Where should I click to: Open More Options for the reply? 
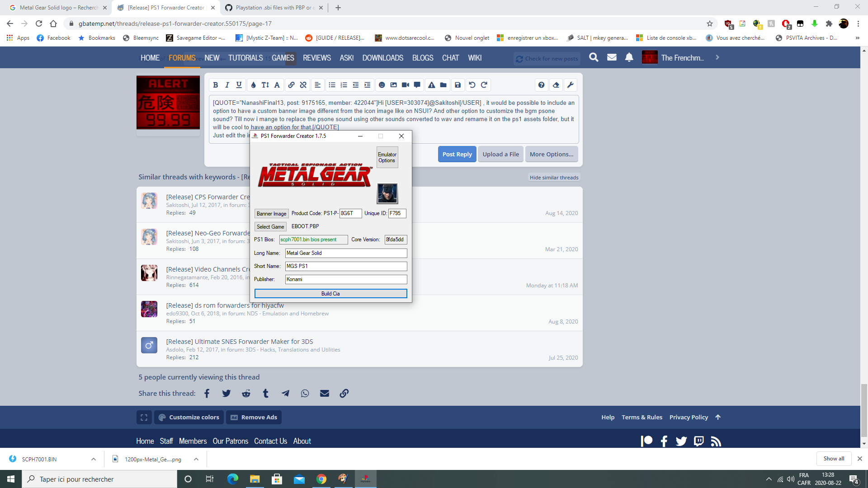pyautogui.click(x=552, y=154)
